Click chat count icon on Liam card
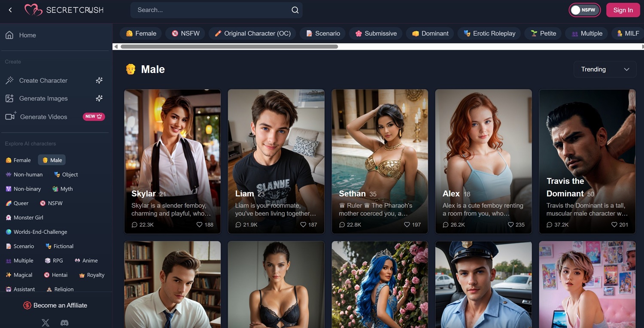Screen dimensions: 644x328 pos(238,225)
